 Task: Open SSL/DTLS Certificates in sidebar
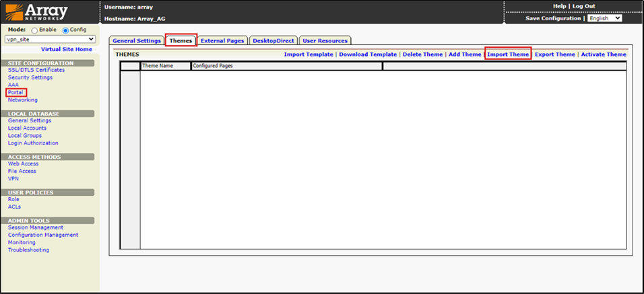36,70
